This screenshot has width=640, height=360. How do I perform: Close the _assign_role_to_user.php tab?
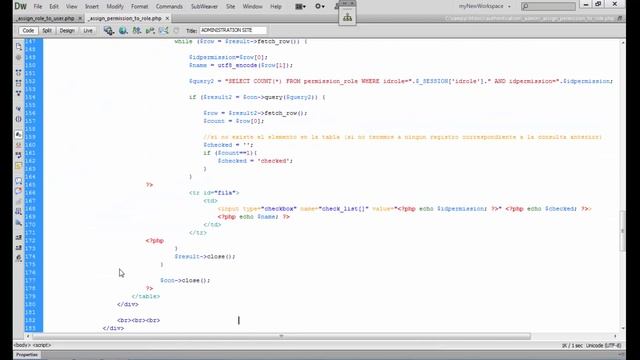(x=80, y=18)
